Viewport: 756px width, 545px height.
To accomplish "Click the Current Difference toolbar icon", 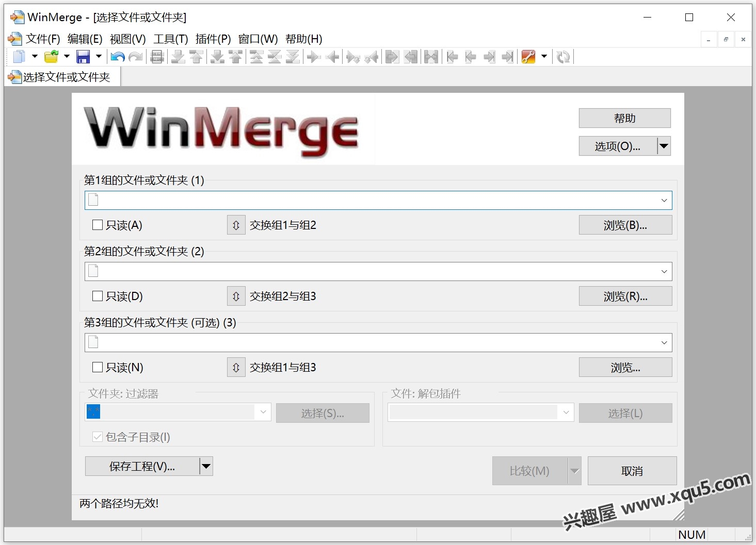I will coord(275,57).
